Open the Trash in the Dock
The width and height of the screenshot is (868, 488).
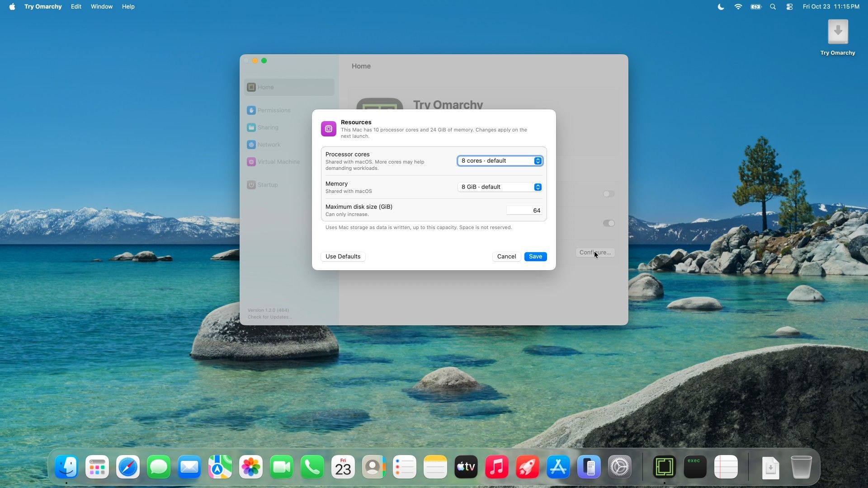pos(802,467)
